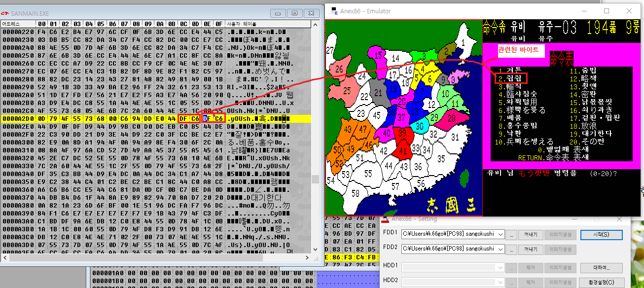This screenshot has width=644, height=288.
Task: Browse for FDD1 image with ... button
Action: coord(511,234)
